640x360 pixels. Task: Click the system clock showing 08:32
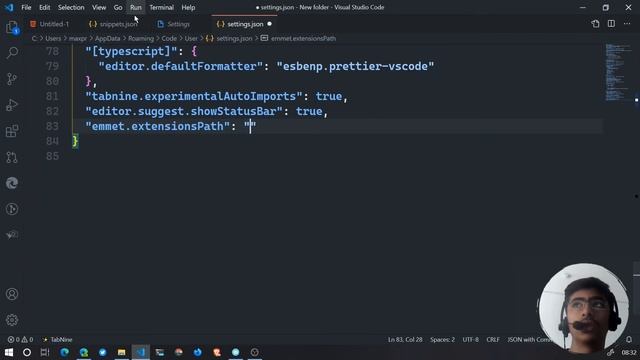629,352
